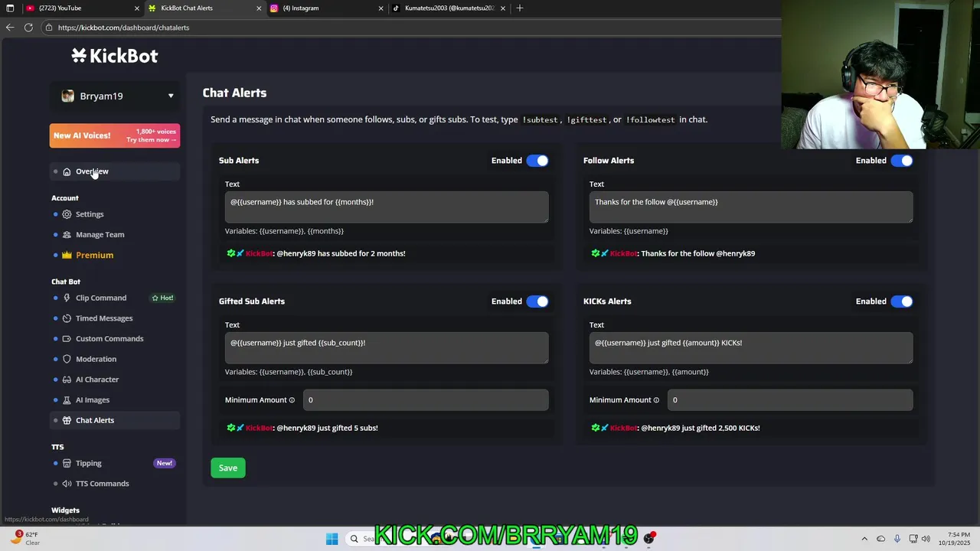Open a new browser tab with plus icon
Viewport: 980px width, 551px height.
click(x=520, y=8)
